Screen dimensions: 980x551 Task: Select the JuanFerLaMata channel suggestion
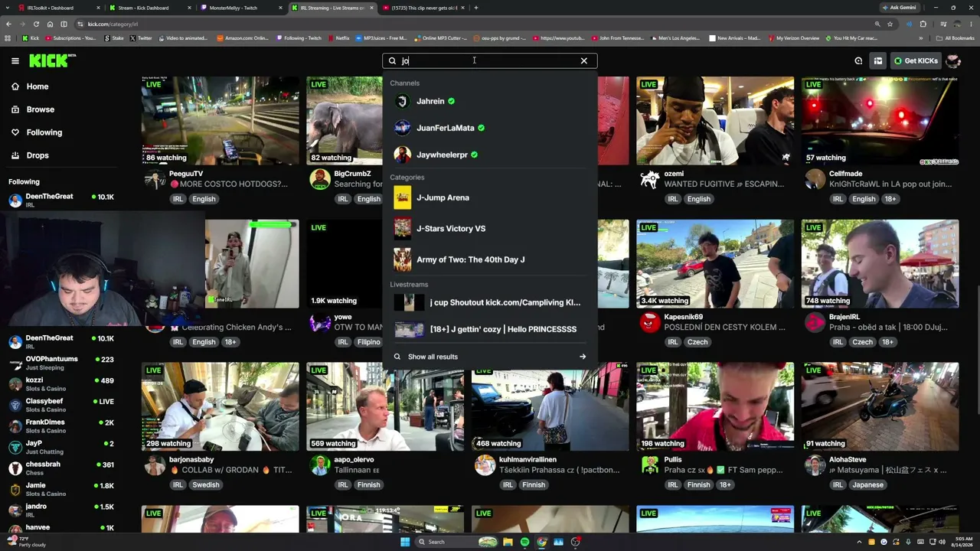click(490, 128)
